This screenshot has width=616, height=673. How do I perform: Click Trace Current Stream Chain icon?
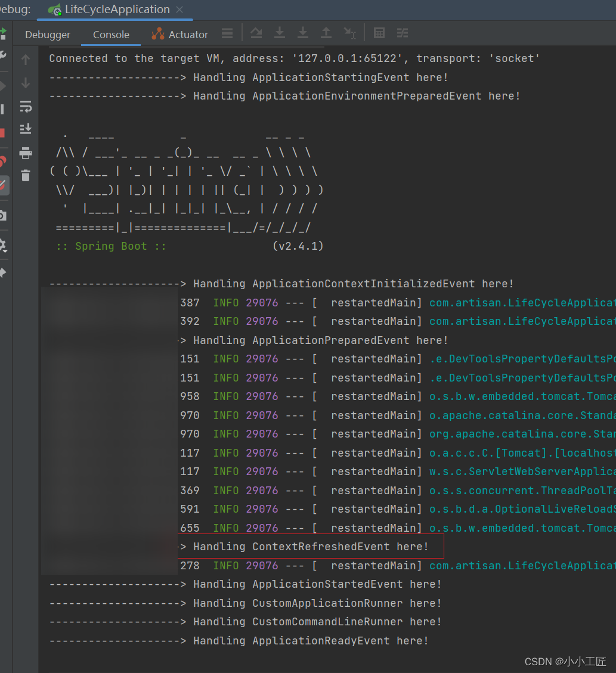[x=403, y=33]
